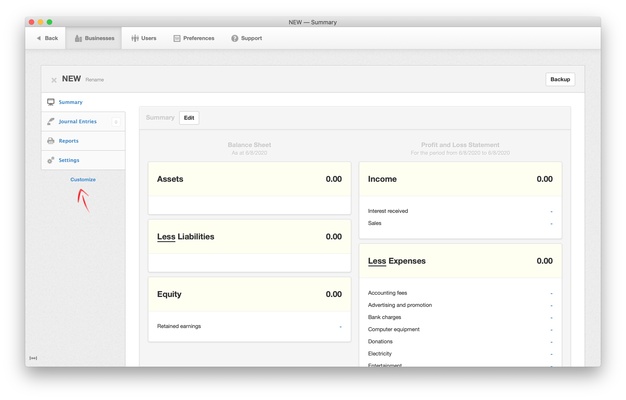The image size is (626, 400).
Task: Click the red close window button
Action: tap(32, 22)
